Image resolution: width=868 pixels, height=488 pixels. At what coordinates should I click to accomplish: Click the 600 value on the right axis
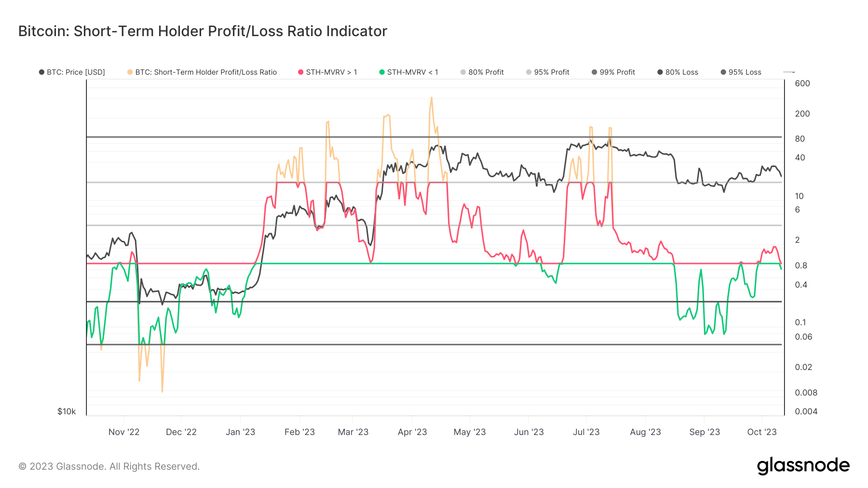coord(802,83)
